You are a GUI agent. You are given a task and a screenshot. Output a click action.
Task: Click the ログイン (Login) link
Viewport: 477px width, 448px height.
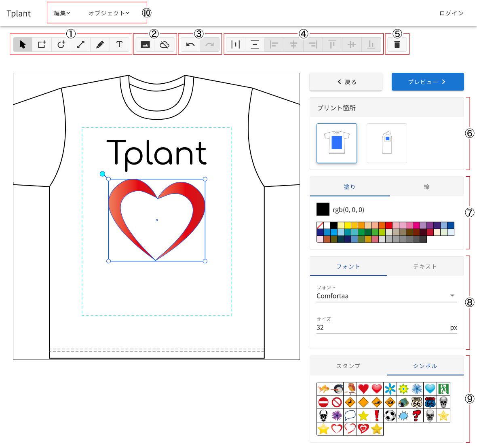451,13
